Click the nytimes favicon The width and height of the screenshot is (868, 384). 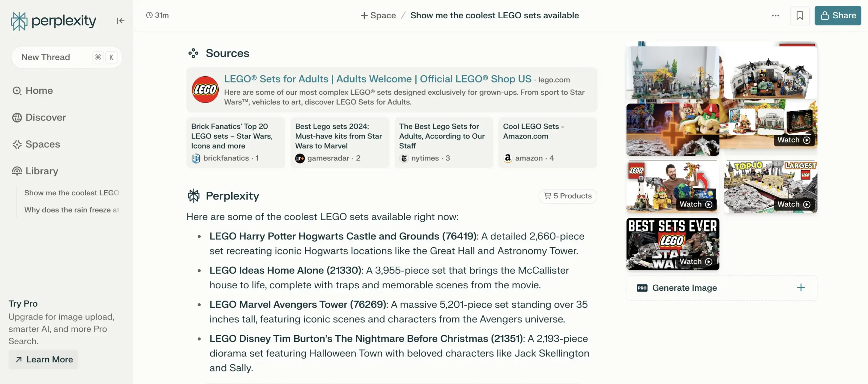pyautogui.click(x=404, y=158)
